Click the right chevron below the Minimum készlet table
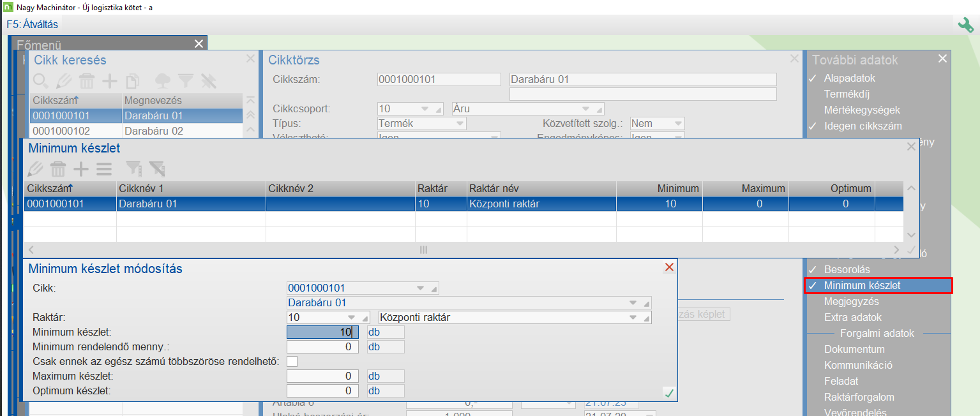This screenshot has width=980, height=416. (x=897, y=250)
